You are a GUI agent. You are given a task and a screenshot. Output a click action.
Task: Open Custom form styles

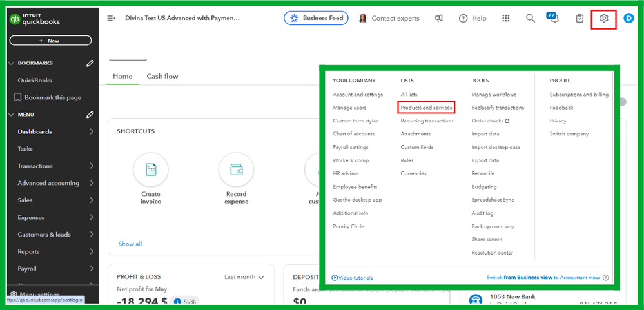click(x=356, y=121)
